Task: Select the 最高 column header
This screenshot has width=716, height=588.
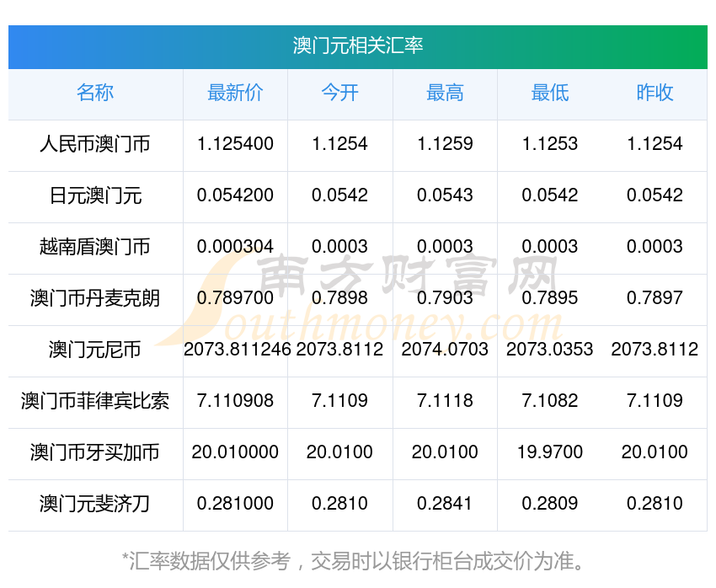Action: click(x=445, y=93)
